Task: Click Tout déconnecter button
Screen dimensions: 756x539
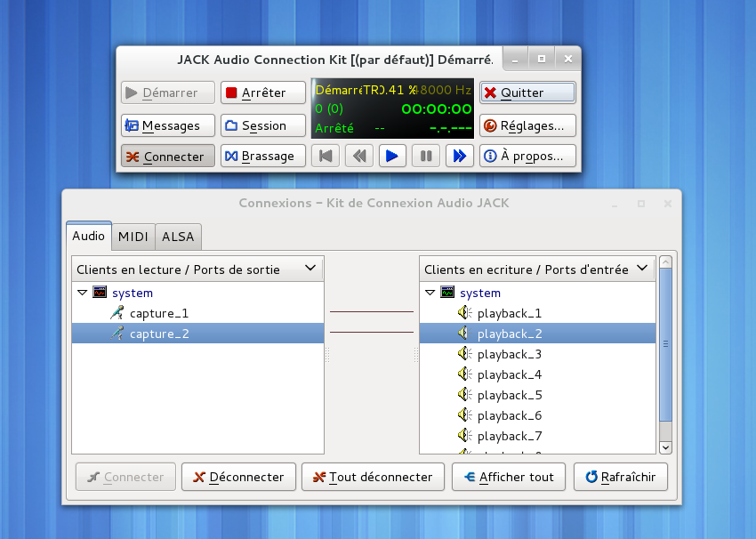Action: pyautogui.click(x=373, y=477)
